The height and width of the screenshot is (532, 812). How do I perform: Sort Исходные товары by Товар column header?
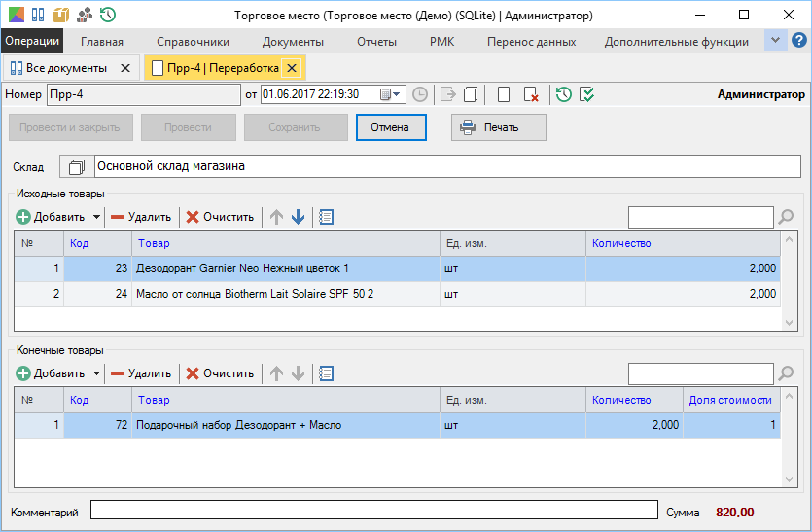[x=286, y=243]
